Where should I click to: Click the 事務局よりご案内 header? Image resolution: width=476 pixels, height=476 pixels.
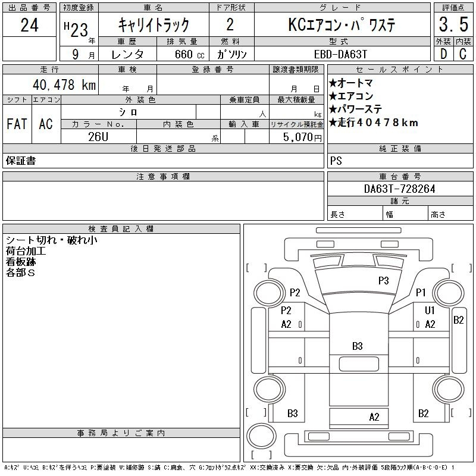point(121,433)
